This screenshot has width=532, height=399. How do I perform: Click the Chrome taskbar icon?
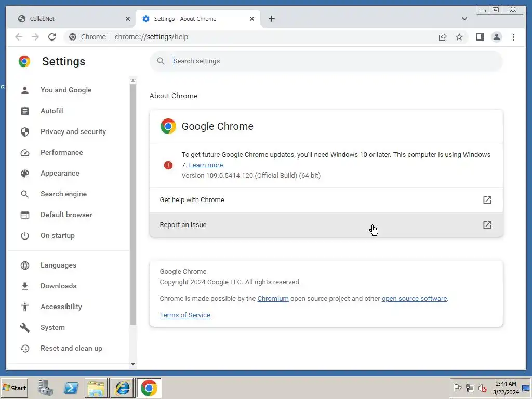coord(149,388)
